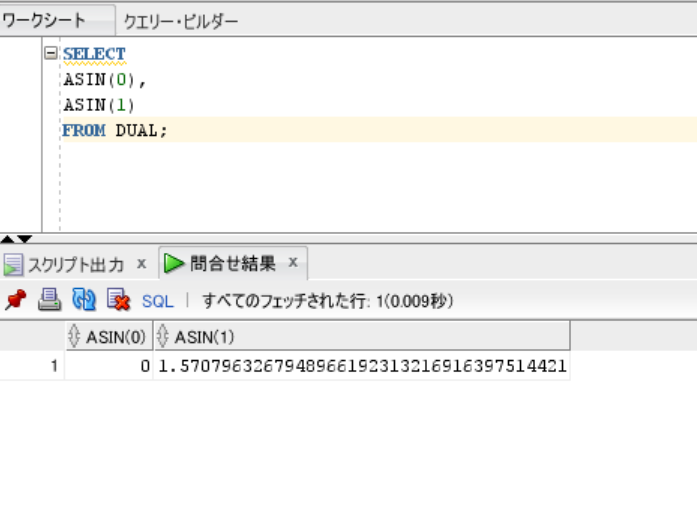Image resolution: width=697 pixels, height=506 pixels.
Task: Click the sort icon in ASIN(0) header
Action: [74, 337]
